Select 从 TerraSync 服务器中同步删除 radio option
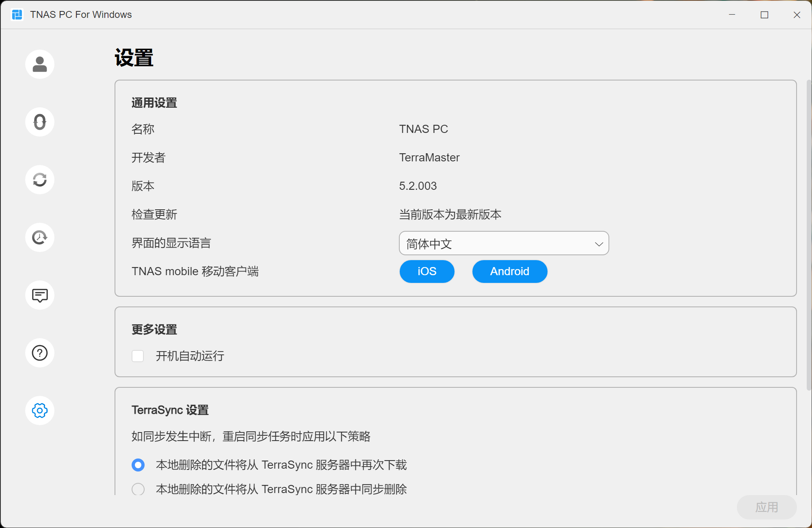Screen dimensions: 812x528 click(x=138, y=489)
